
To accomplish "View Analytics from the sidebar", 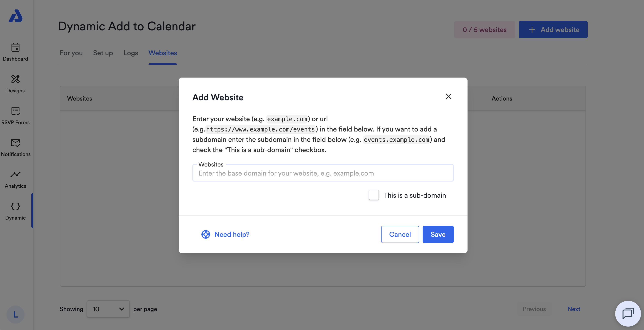I will point(15,179).
